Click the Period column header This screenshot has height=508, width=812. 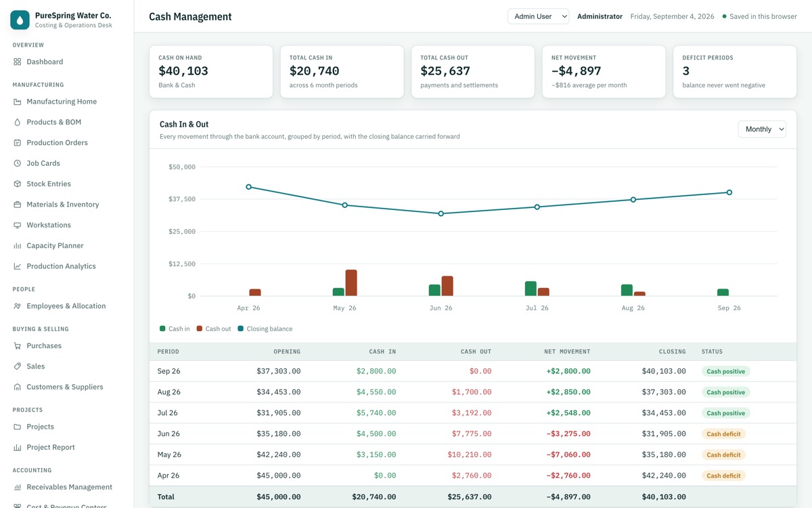[168, 352]
